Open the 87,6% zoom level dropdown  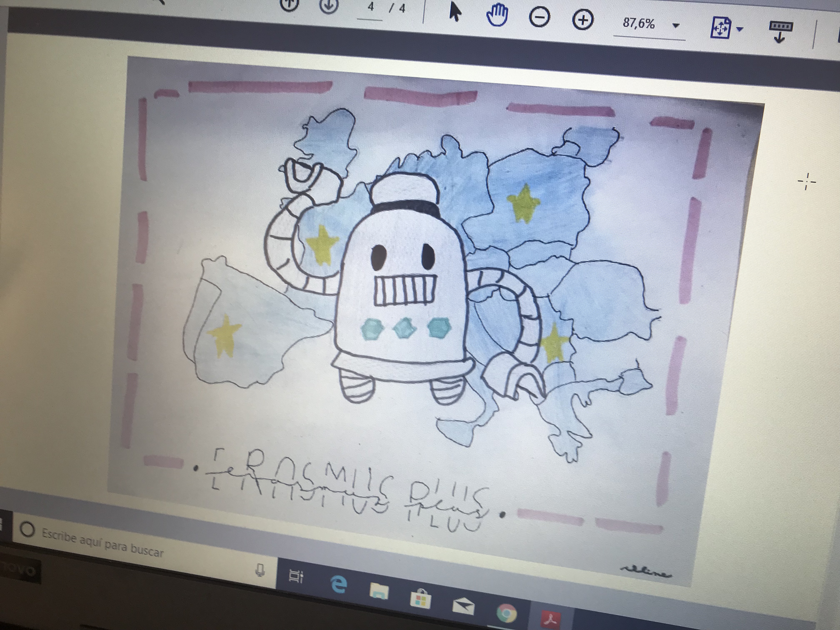click(x=676, y=26)
